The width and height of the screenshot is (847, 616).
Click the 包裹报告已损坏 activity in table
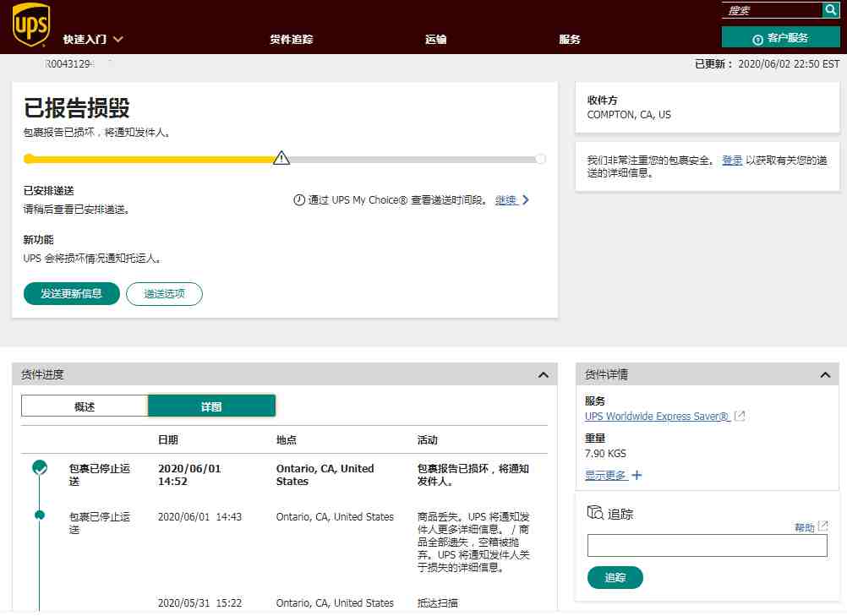473,475
